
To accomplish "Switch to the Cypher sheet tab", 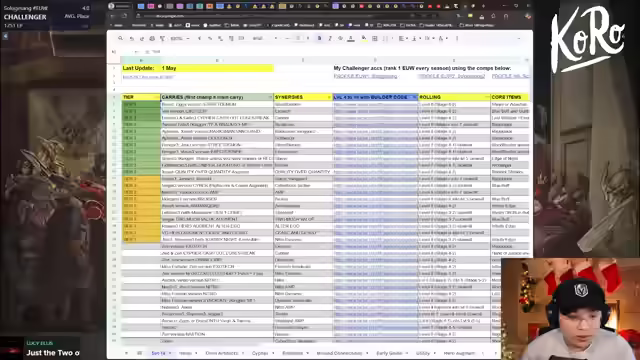I will click(260, 353).
